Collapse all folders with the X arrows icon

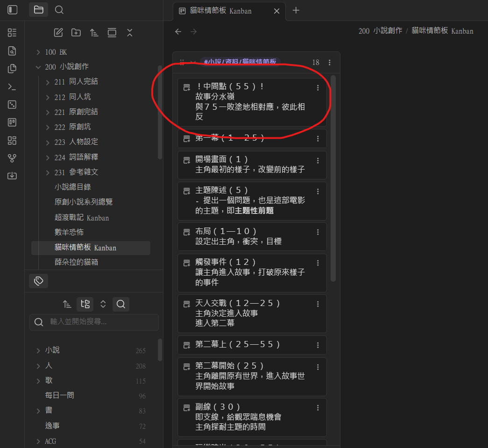click(x=130, y=32)
